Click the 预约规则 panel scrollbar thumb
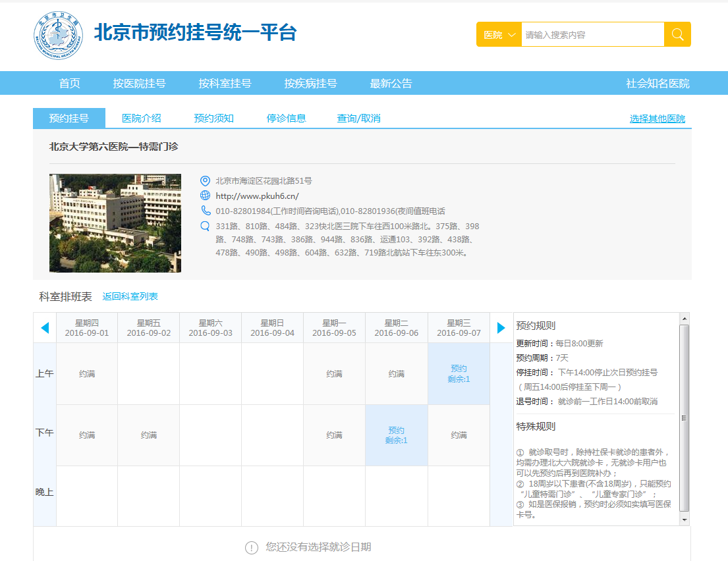Image resolution: width=728 pixels, height=561 pixels. [685, 418]
